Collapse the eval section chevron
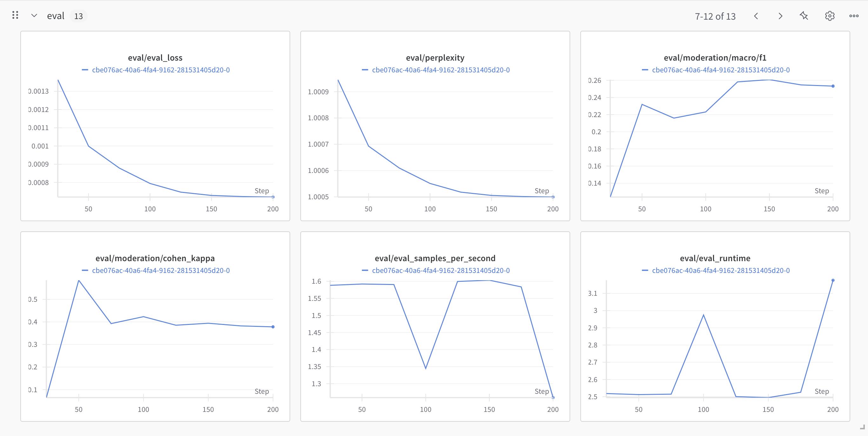The image size is (868, 436). pyautogui.click(x=34, y=16)
